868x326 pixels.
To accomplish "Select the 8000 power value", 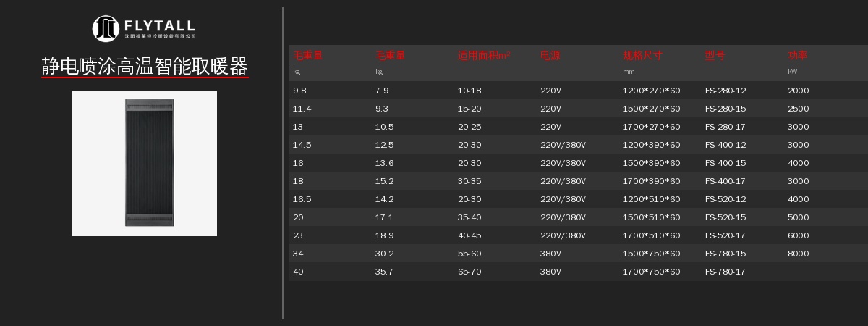I will (798, 254).
